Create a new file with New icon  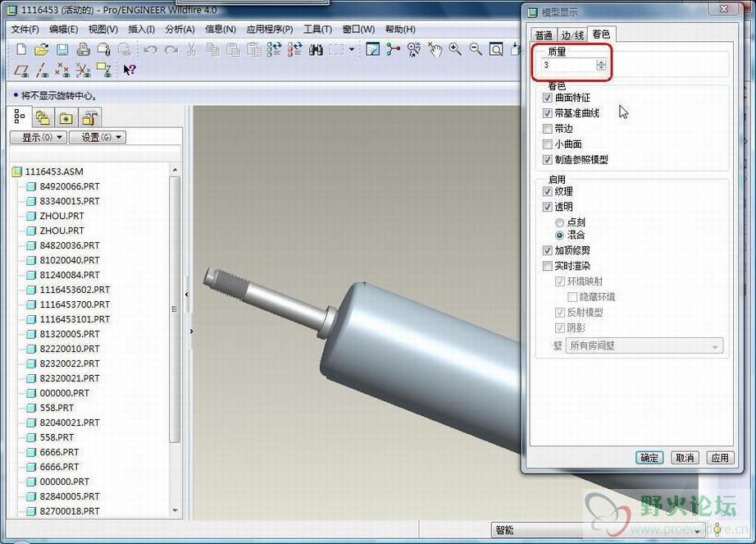tap(21, 49)
